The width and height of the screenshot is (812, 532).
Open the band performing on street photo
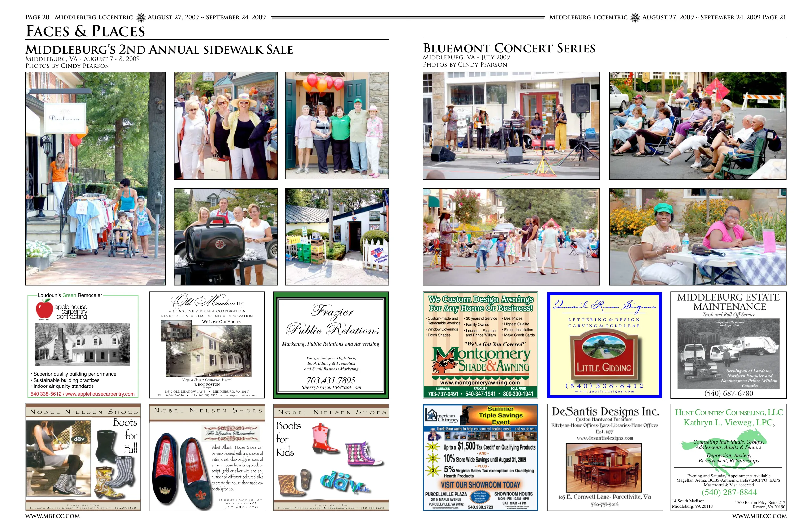(511, 125)
